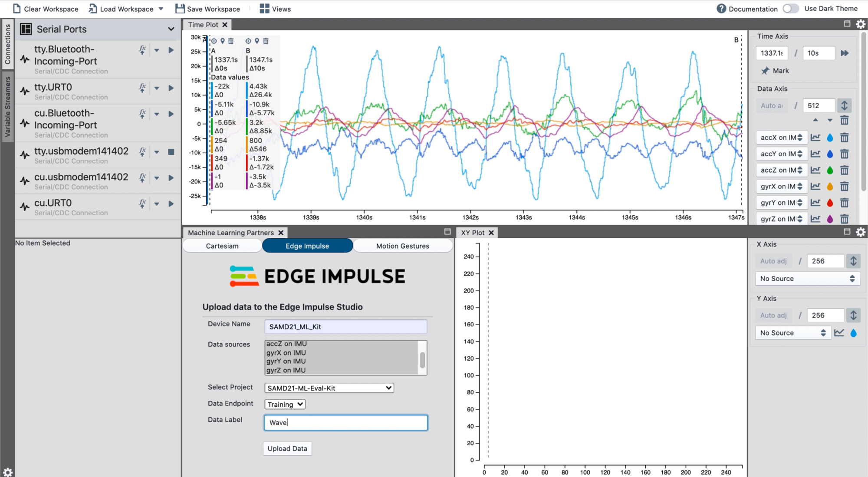Image resolution: width=868 pixels, height=477 pixels.
Task: Toggle X Axis auto-adjust arrows button
Action: point(853,261)
